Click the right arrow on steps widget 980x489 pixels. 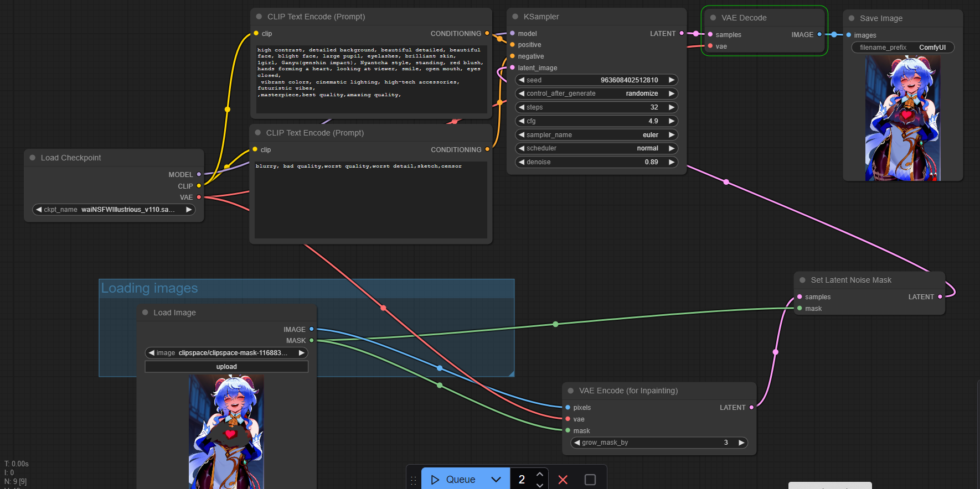pyautogui.click(x=672, y=107)
